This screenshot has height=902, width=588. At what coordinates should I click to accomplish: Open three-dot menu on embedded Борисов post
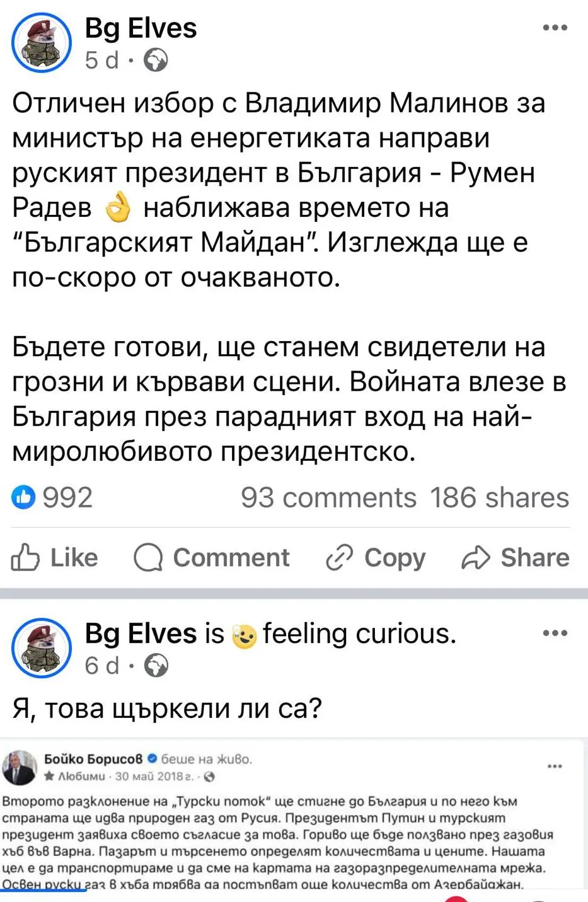coord(555,766)
